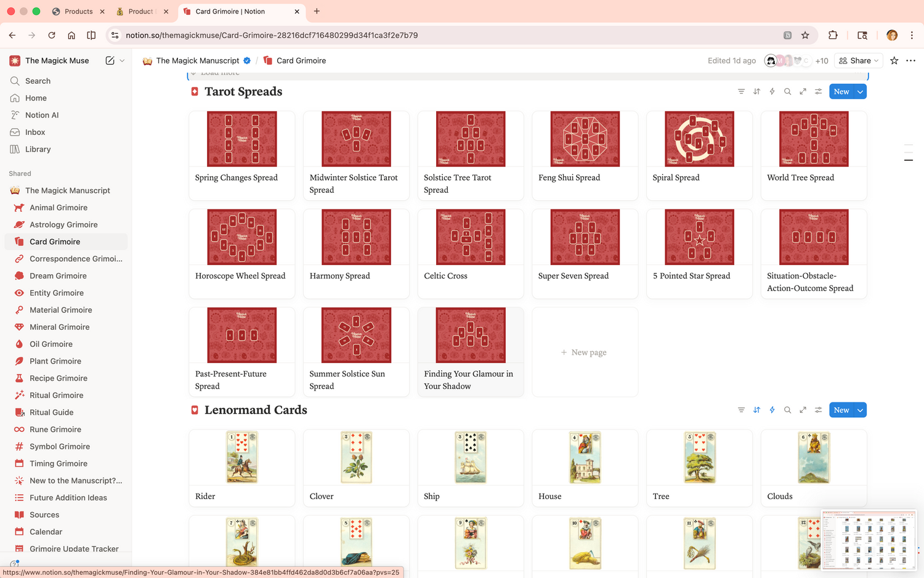The width and height of the screenshot is (924, 578).
Task: Go to The Magick Manuscript breadcrumb
Action: [197, 60]
